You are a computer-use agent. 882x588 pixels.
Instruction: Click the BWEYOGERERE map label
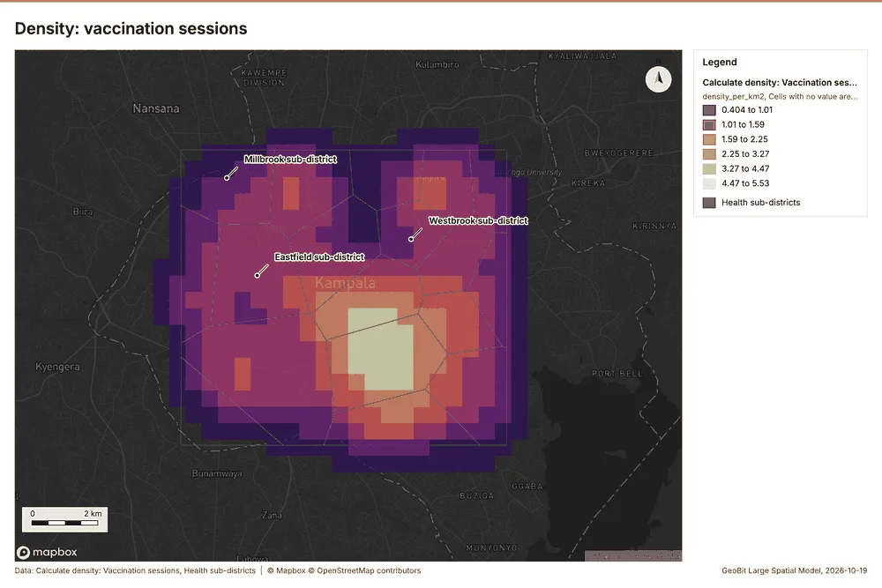(x=619, y=153)
